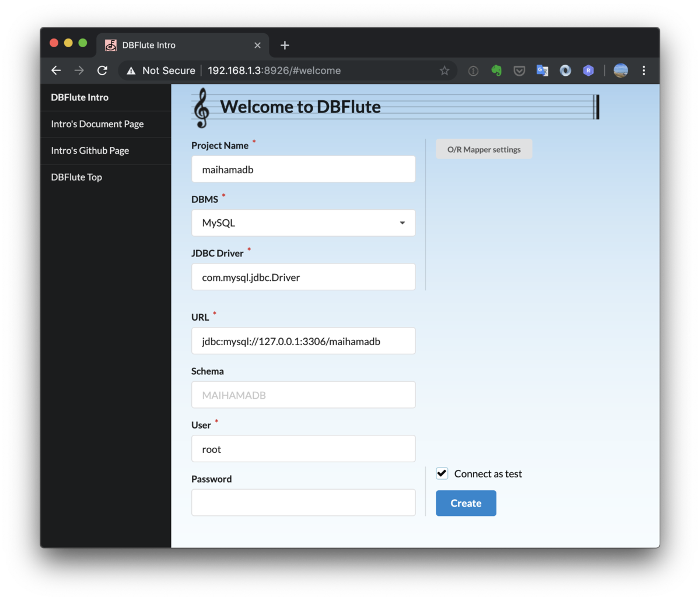The image size is (700, 601).
Task: Click the DBFlute tab favicon
Action: [x=111, y=45]
